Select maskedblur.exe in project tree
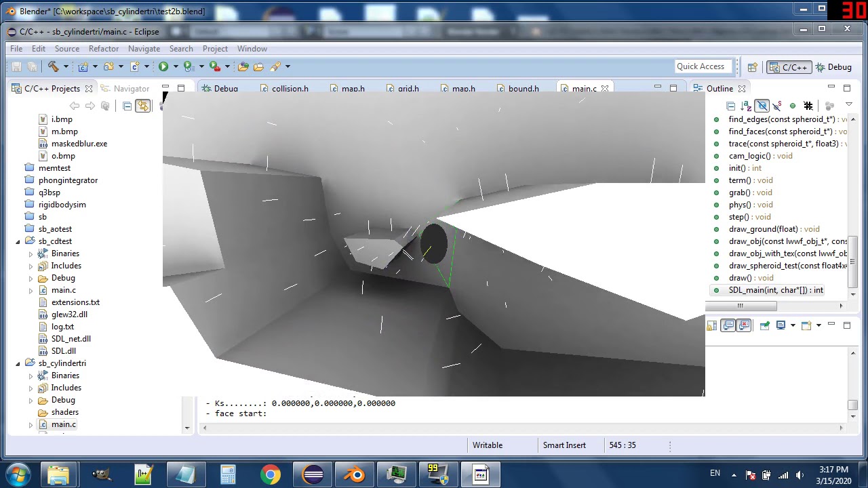This screenshot has width=868, height=488. [73, 144]
